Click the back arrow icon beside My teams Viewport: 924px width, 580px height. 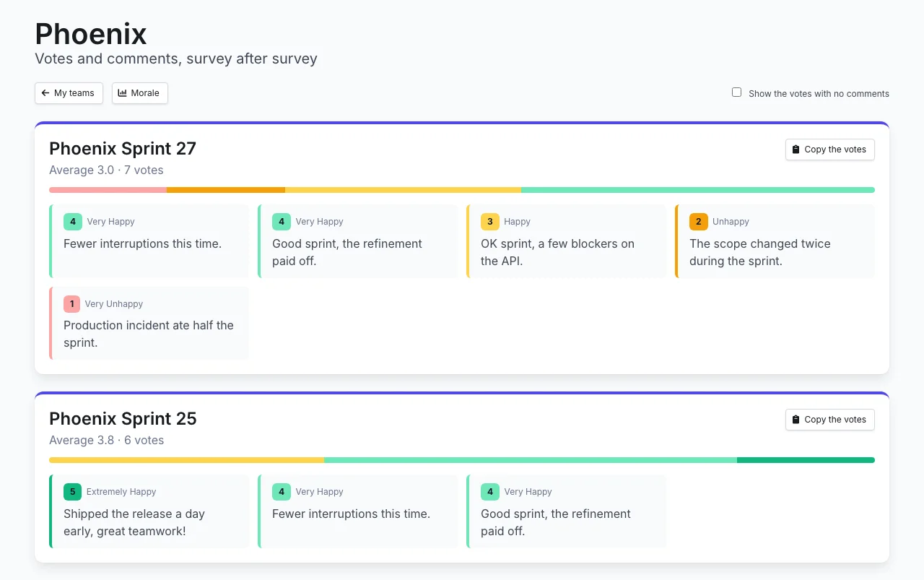pyautogui.click(x=45, y=93)
